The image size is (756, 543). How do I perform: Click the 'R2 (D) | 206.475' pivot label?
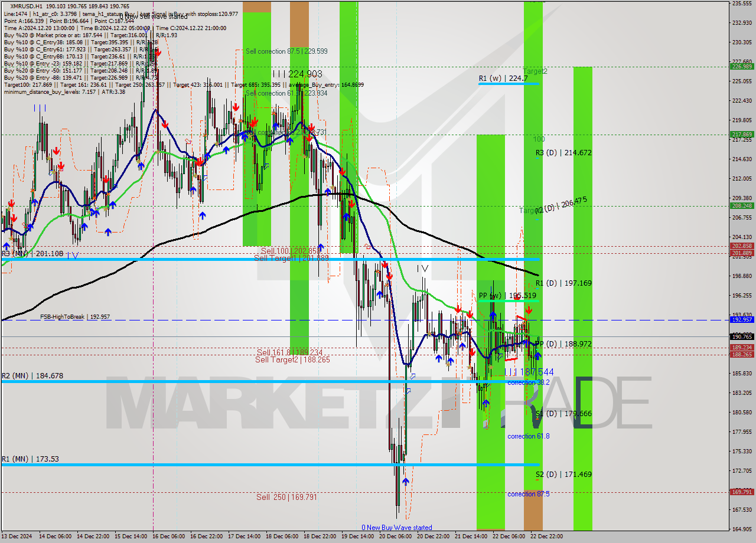pyautogui.click(x=561, y=205)
